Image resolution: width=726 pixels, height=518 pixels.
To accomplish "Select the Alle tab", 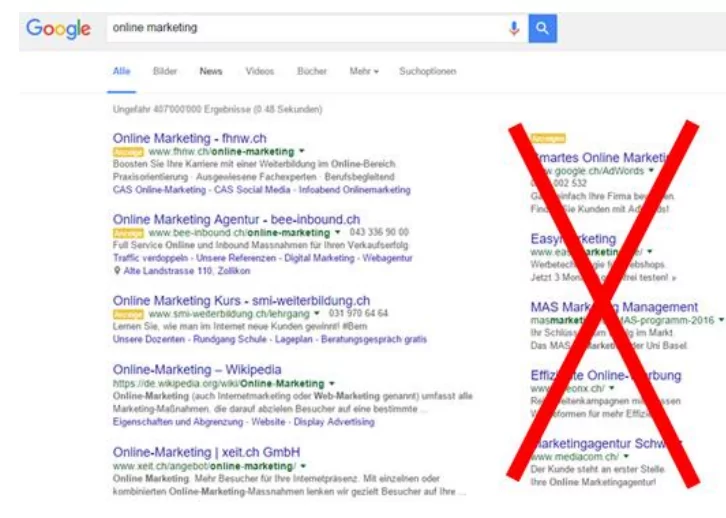I will pyautogui.click(x=121, y=71).
